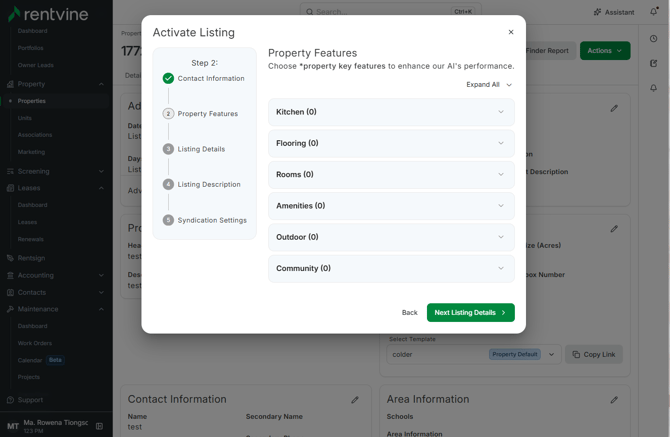670x437 pixels.
Task: Click Expand All features toggle
Action: 489,85
